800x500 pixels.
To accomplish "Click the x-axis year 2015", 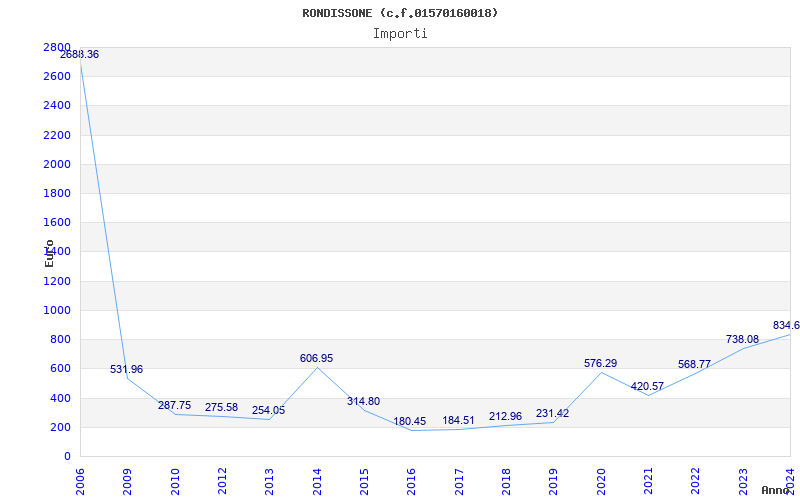I will (x=364, y=482).
